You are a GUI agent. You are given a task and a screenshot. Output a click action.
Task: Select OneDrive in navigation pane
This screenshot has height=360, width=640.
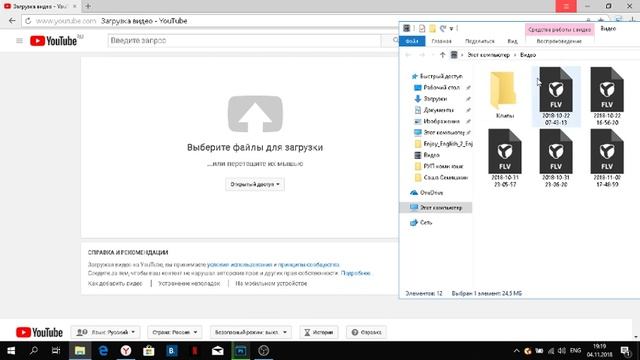pos(427,193)
